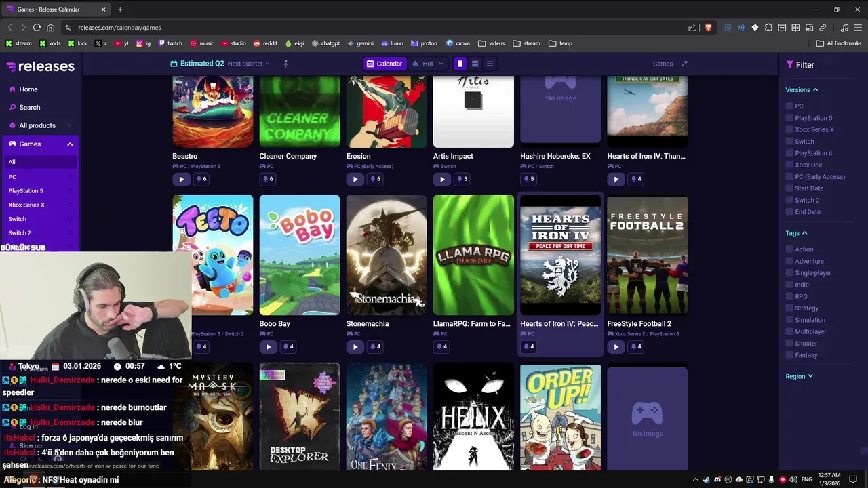
Task: Select All in the Games category
Action: (40, 162)
